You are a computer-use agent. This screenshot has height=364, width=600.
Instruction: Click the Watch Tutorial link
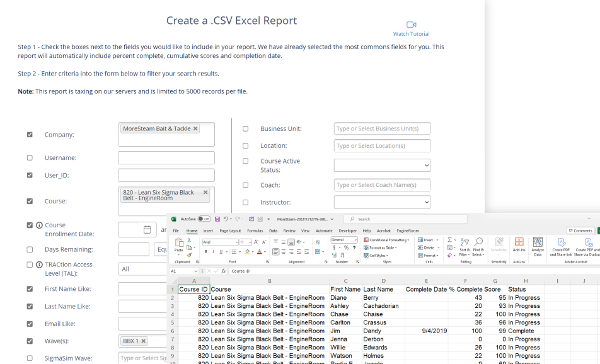(x=412, y=33)
